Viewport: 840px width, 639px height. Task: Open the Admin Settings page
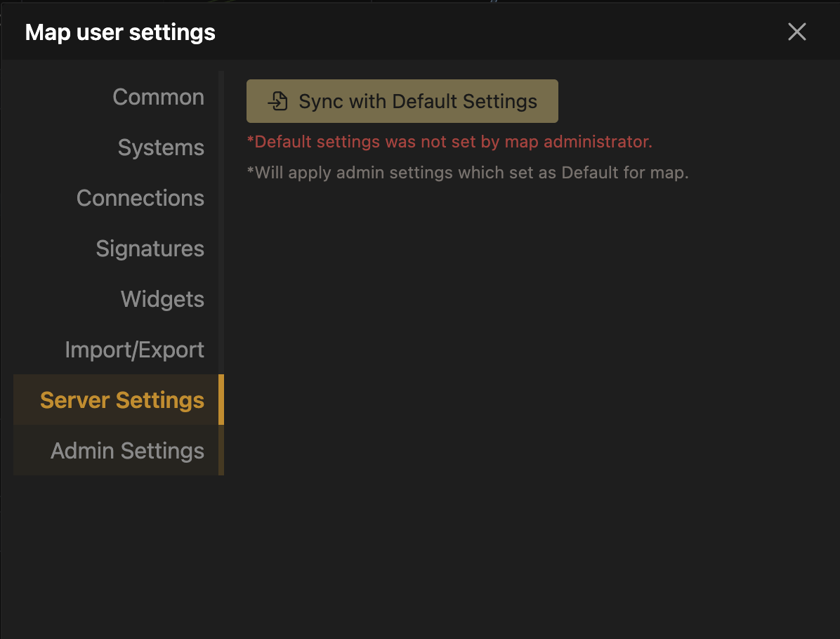(x=126, y=450)
